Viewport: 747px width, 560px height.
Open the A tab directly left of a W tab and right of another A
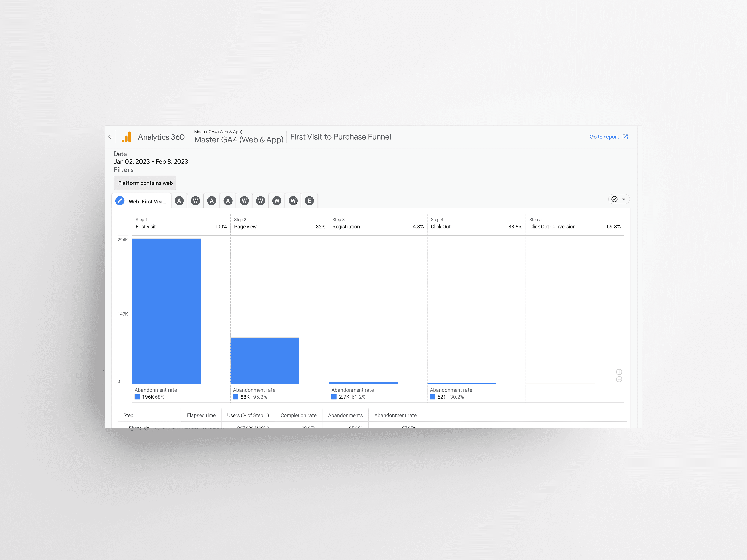tap(228, 201)
